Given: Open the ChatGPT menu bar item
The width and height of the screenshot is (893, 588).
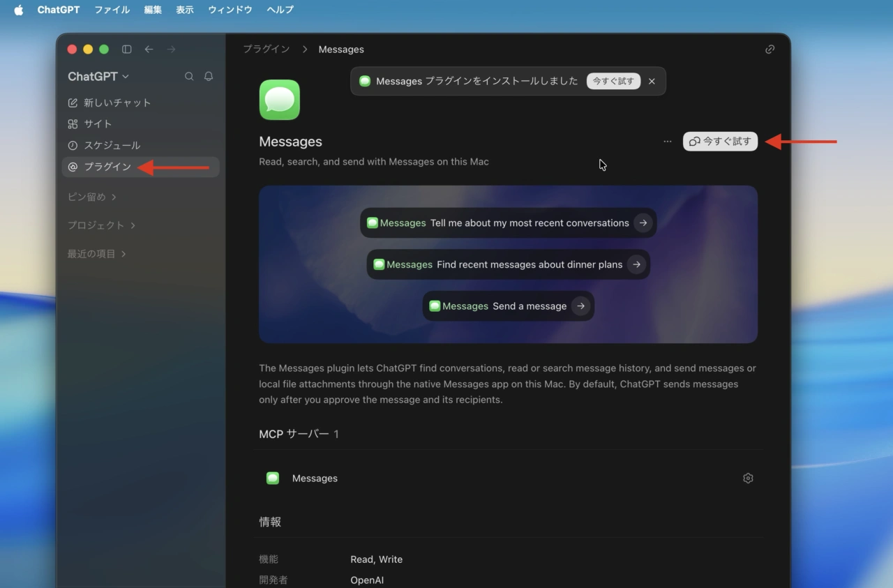Looking at the screenshot, I should pos(59,10).
